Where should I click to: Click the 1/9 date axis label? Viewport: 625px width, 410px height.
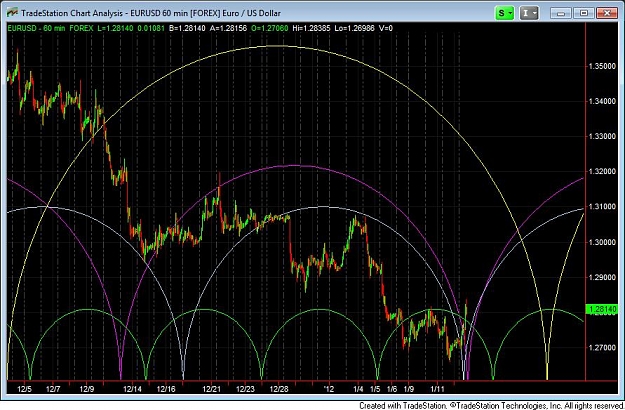pyautogui.click(x=409, y=389)
